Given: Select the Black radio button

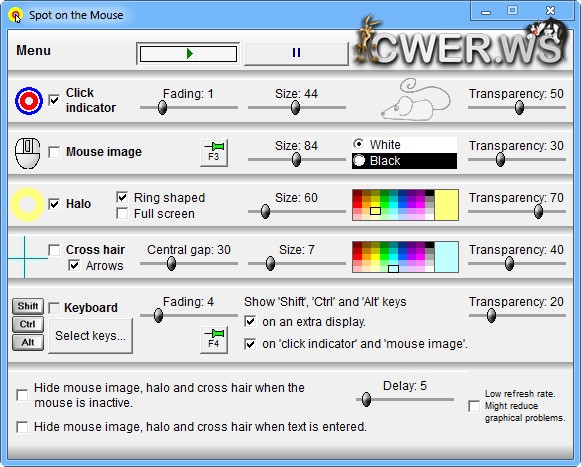Looking at the screenshot, I should 358,160.
